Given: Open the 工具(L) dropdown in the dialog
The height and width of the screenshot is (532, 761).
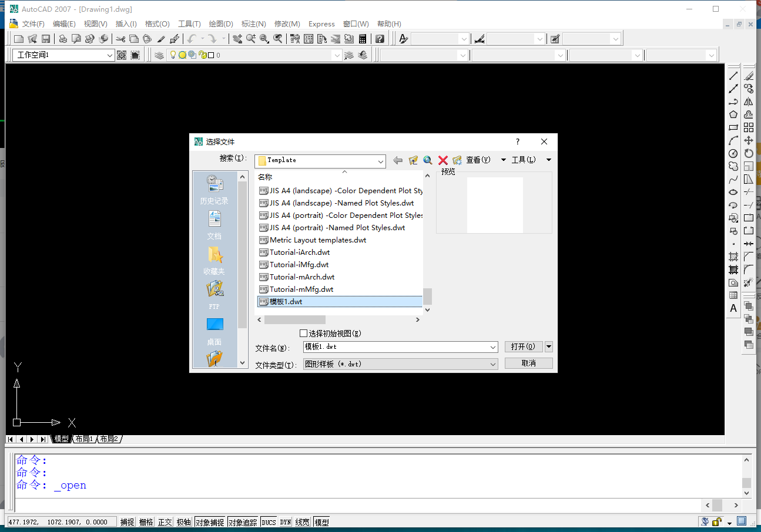Looking at the screenshot, I should click(549, 160).
